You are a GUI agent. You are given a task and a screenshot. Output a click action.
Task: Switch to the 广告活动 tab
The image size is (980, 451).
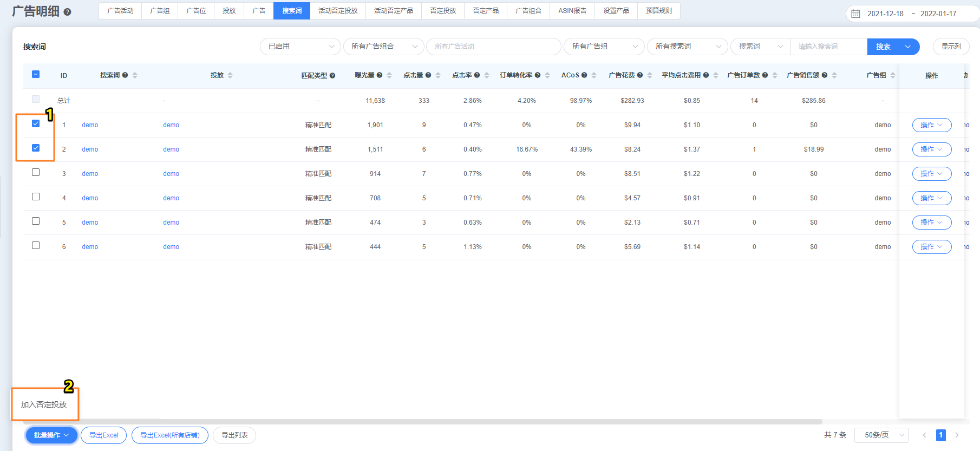tap(120, 11)
